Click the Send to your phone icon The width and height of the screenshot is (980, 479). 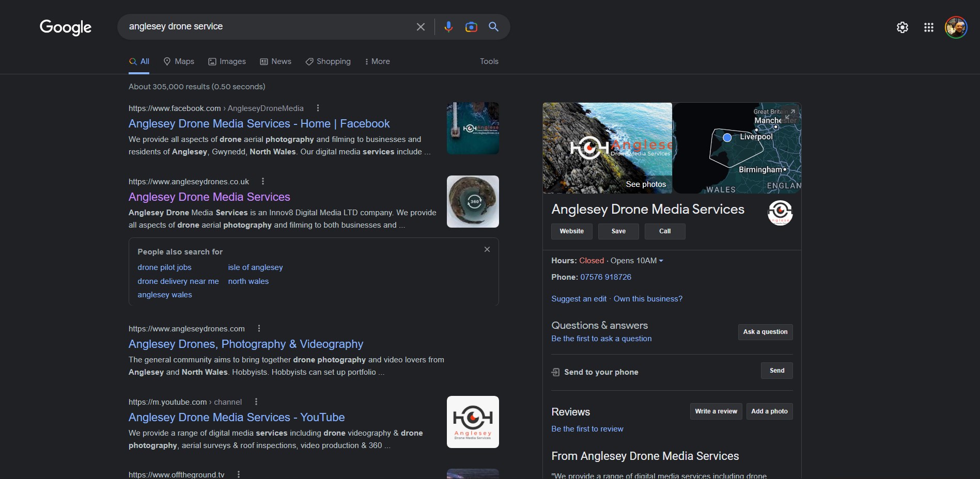(x=556, y=372)
